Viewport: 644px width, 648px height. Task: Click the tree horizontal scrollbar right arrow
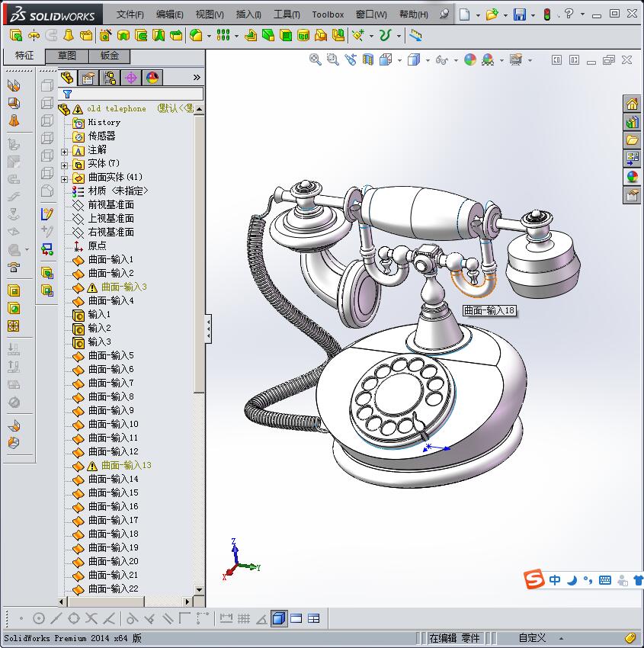click(x=187, y=601)
